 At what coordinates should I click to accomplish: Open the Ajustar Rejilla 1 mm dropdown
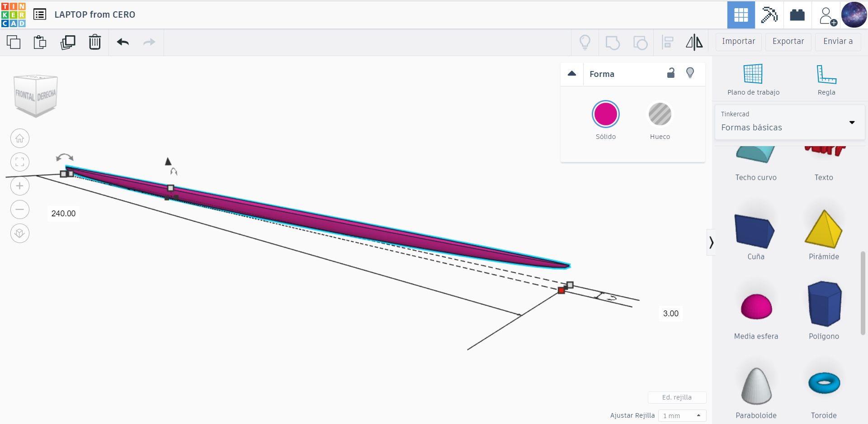(682, 415)
